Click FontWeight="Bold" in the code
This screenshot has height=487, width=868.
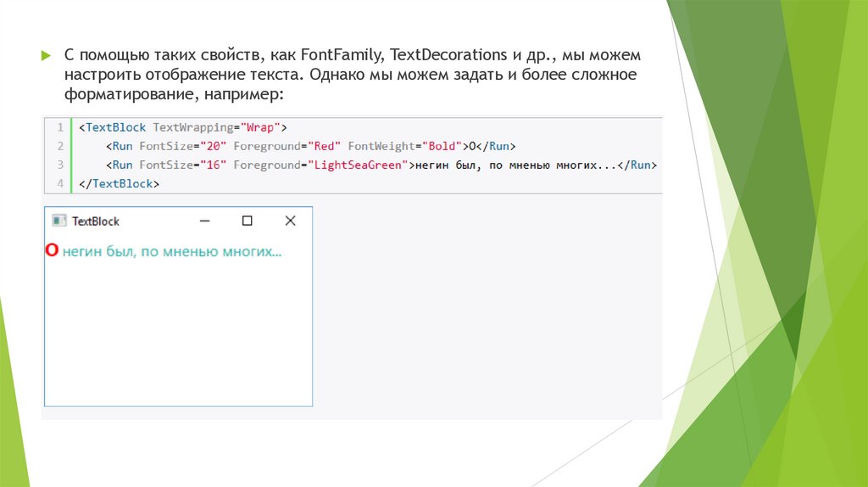[x=404, y=146]
